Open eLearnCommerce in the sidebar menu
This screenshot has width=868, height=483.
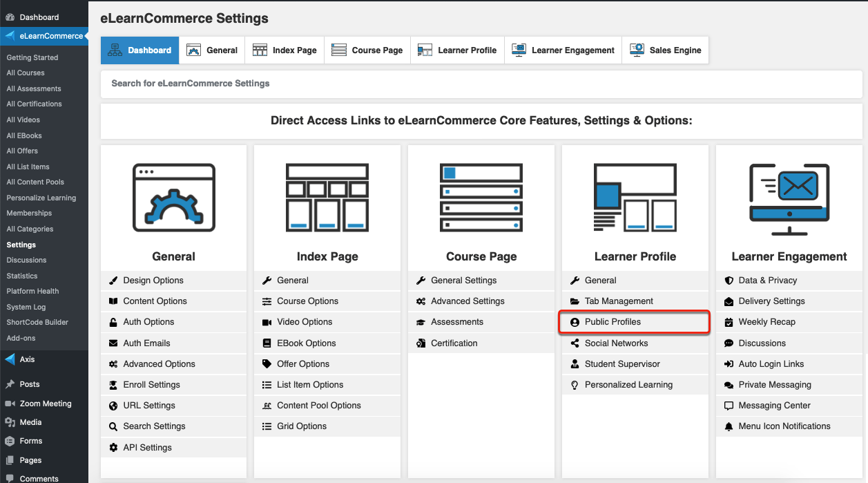click(44, 36)
